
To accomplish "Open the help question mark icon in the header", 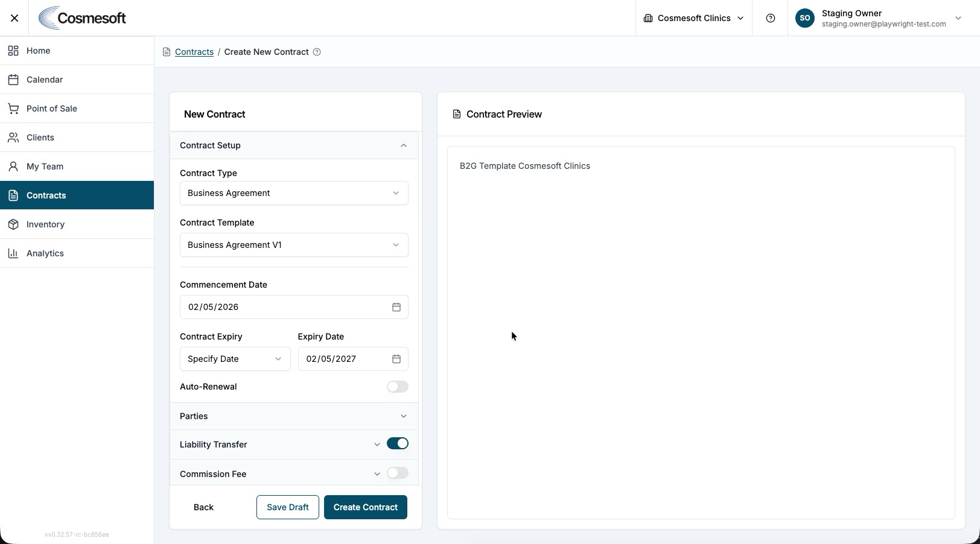I will (771, 18).
